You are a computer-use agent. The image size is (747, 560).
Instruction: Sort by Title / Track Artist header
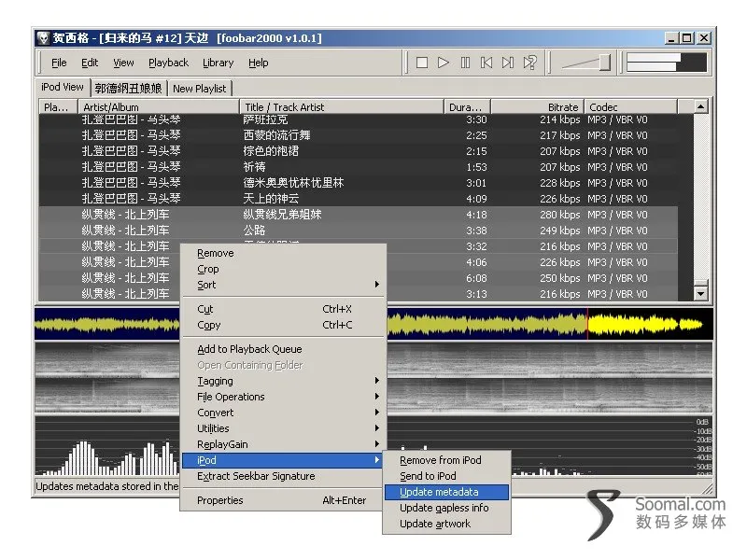click(x=342, y=107)
